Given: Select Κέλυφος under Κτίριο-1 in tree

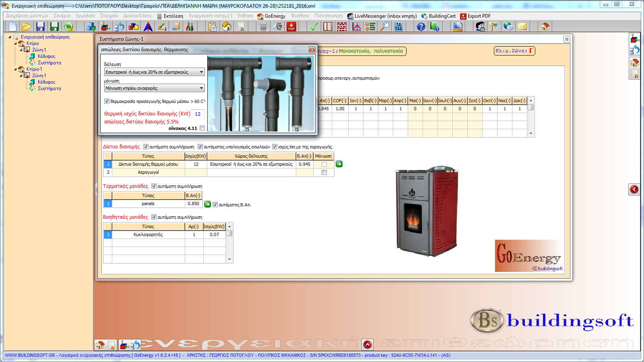Looking at the screenshot, I should [46, 82].
